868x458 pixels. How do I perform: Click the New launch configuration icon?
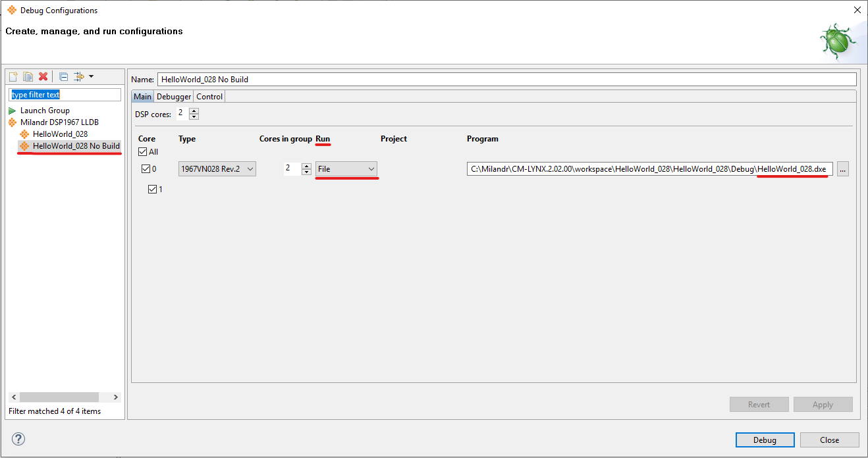coord(13,77)
